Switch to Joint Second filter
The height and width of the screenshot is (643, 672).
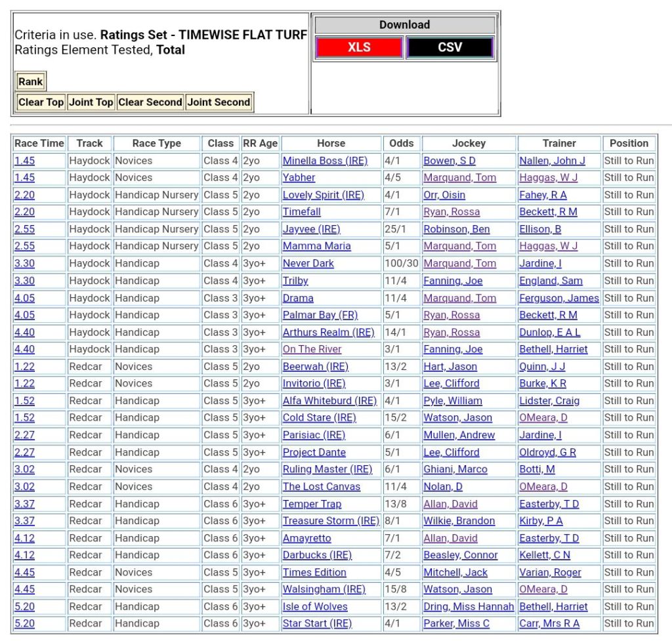[219, 102]
